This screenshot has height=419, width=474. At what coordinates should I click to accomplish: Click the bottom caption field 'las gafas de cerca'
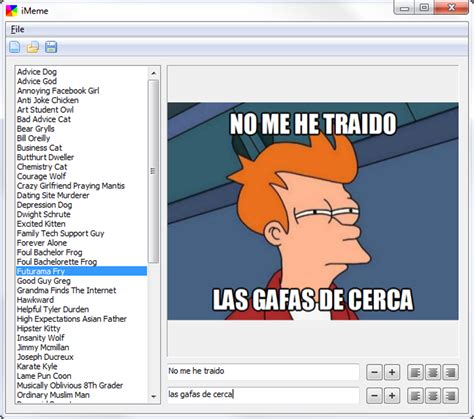tap(263, 395)
